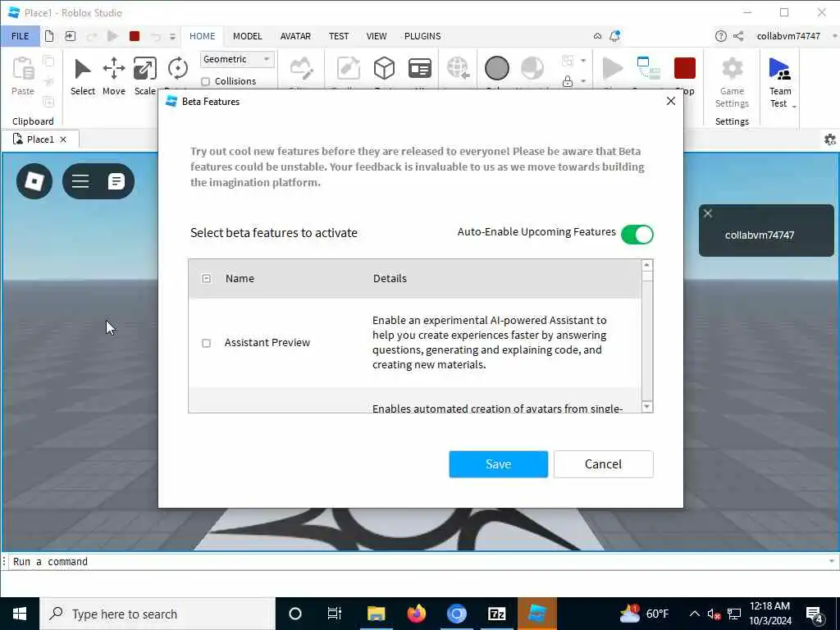Select the Select tool in ribbon
This screenshot has width=840, height=630.
coord(83,76)
